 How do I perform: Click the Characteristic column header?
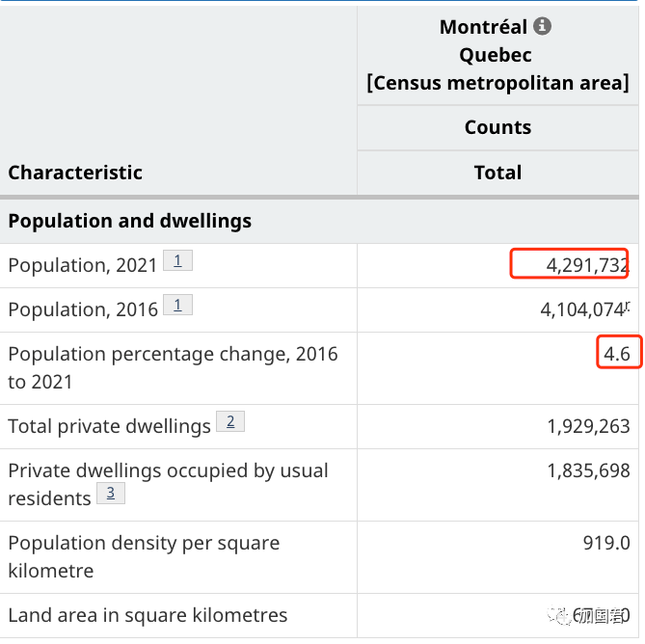[x=75, y=173]
